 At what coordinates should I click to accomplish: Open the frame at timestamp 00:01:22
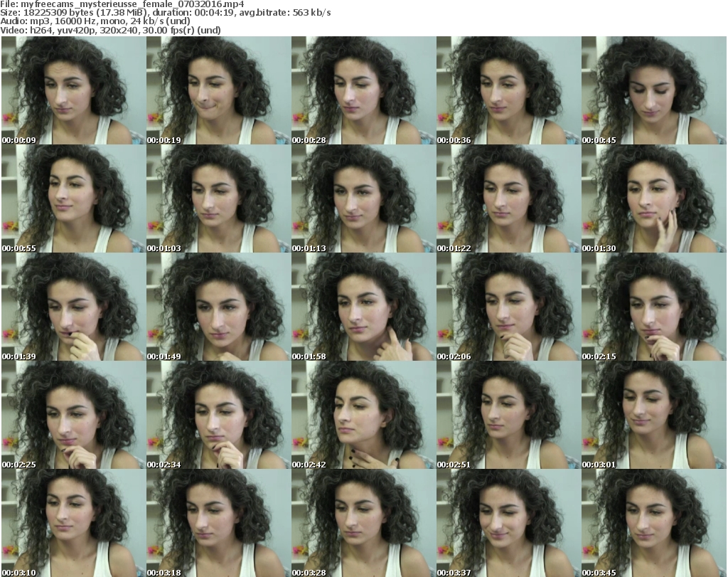(x=508, y=198)
